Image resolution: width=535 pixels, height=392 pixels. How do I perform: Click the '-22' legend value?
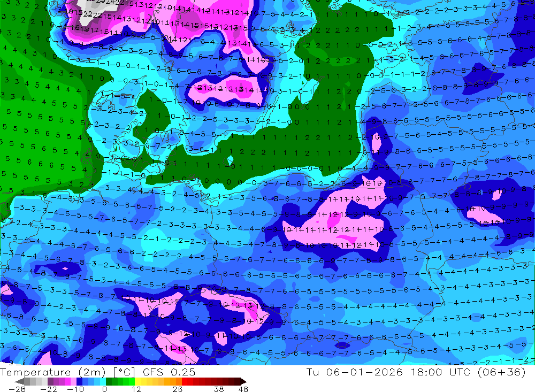pyautogui.click(x=49, y=389)
